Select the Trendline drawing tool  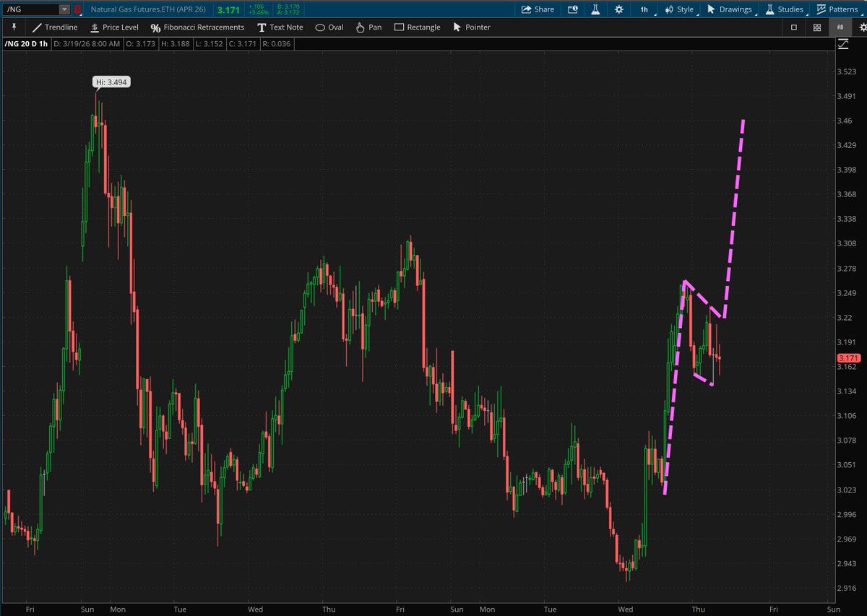55,27
